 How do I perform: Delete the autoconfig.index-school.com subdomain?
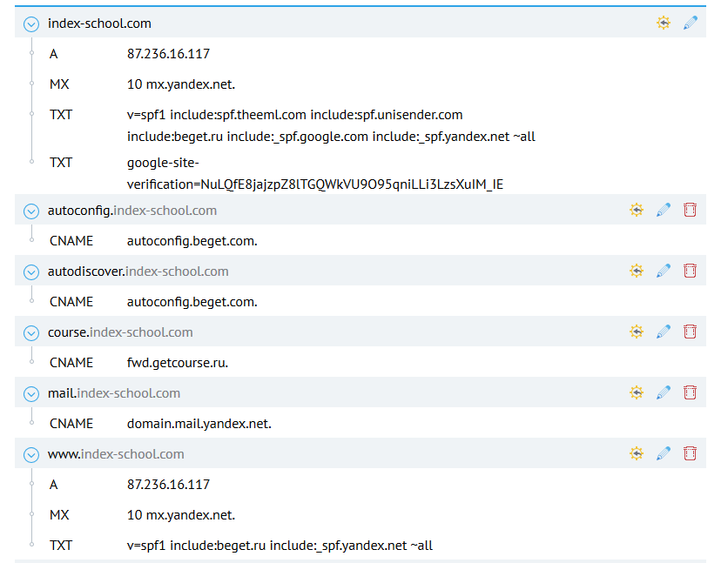(690, 210)
